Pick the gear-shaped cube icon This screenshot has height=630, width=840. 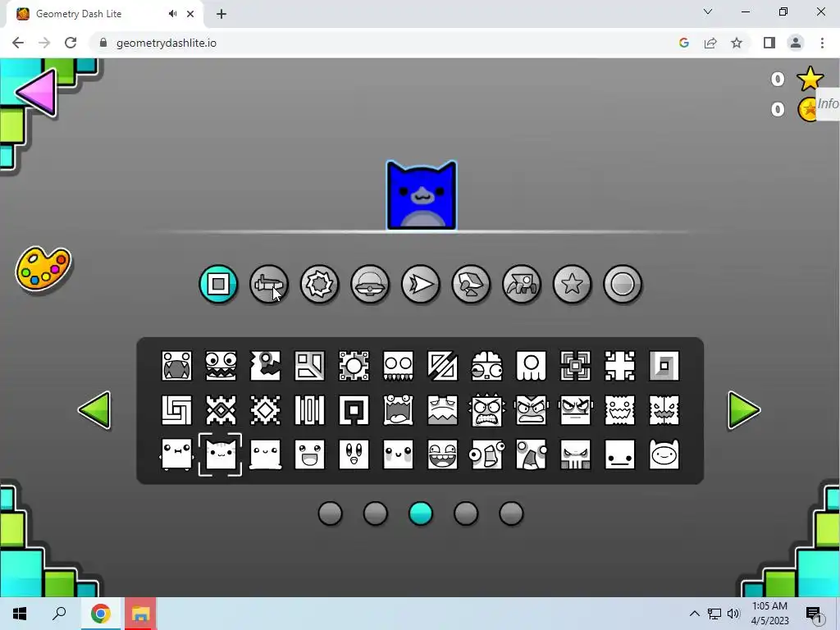[x=354, y=366]
